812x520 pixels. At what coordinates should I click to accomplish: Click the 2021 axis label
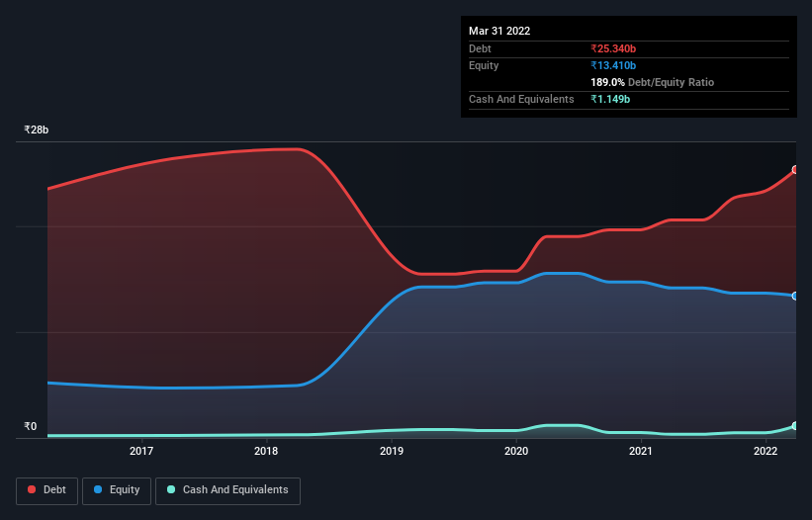[641, 451]
